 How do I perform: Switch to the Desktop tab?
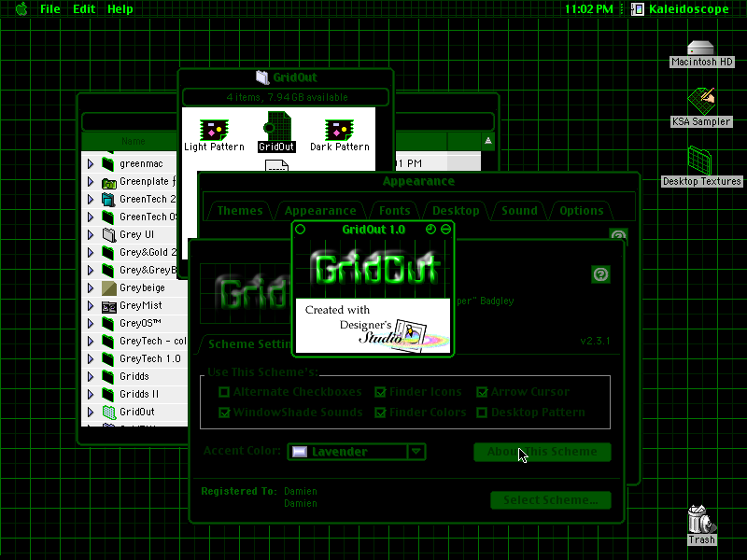456,211
